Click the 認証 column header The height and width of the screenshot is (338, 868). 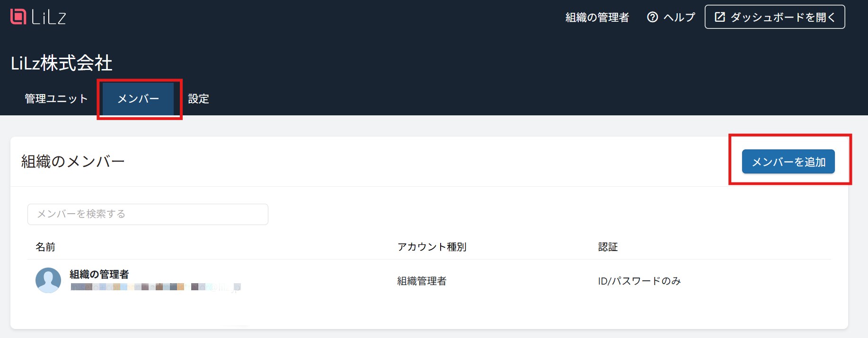click(608, 247)
